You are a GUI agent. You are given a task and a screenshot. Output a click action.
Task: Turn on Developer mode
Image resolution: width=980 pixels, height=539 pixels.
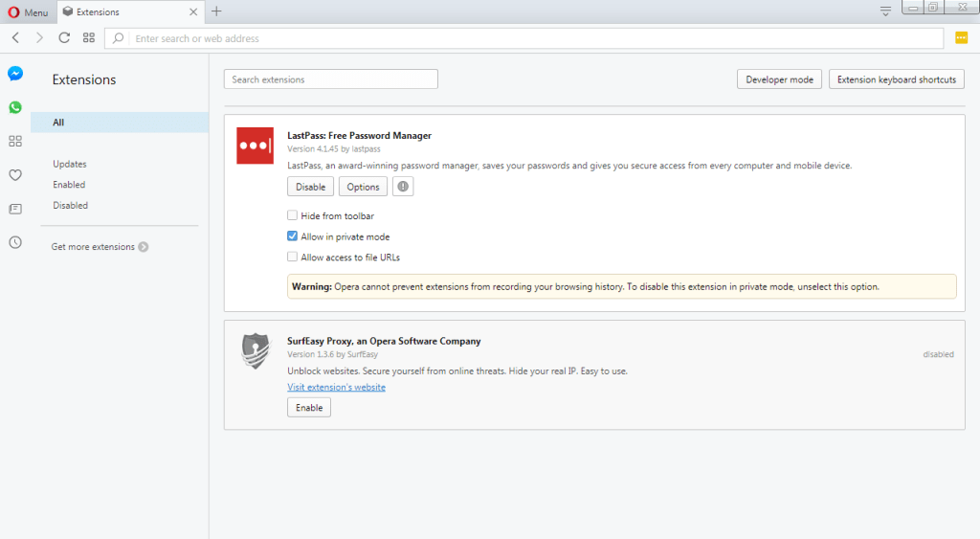pyautogui.click(x=779, y=79)
